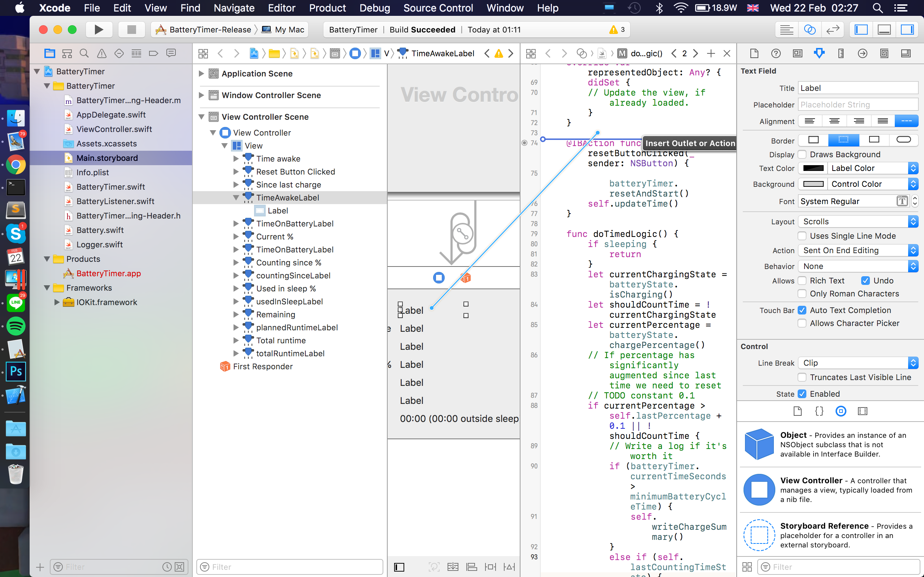
Task: Open the Connections inspector arrow icon
Action: pyautogui.click(x=862, y=53)
